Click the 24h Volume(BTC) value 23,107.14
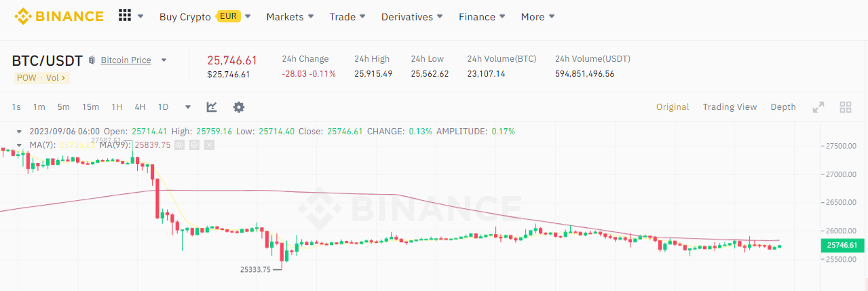This screenshot has width=868, height=291. coord(486,74)
